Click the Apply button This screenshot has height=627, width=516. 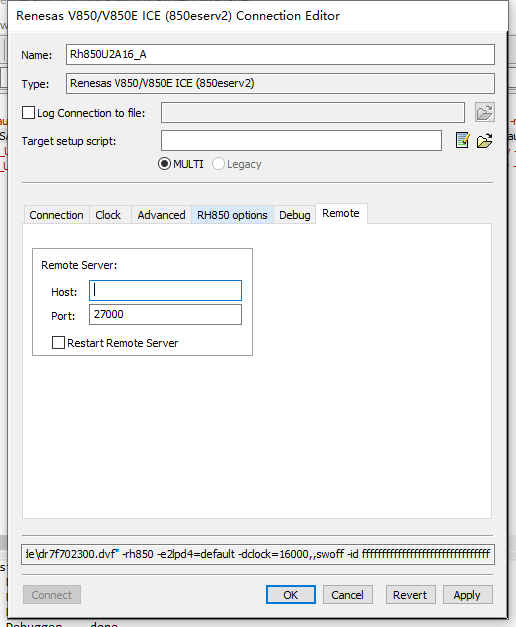468,595
